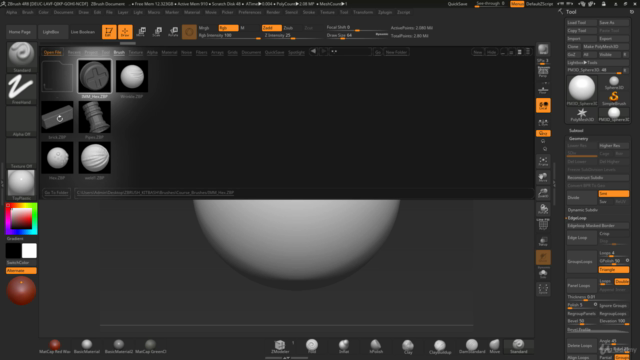Switch to LightBox Spotlight tab
The height and width of the screenshot is (360, 640).
coord(296,52)
